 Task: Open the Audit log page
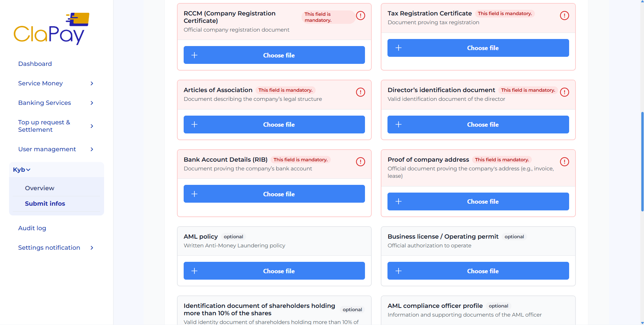32,228
